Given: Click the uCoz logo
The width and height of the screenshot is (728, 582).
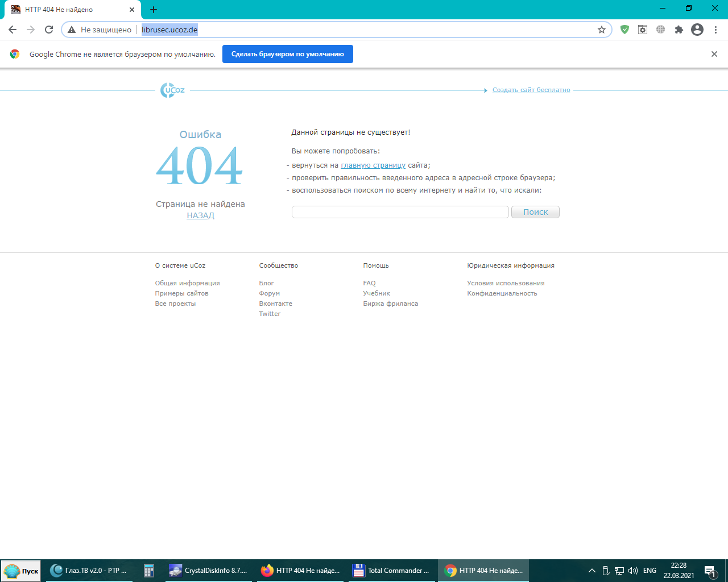Looking at the screenshot, I should pyautogui.click(x=172, y=90).
